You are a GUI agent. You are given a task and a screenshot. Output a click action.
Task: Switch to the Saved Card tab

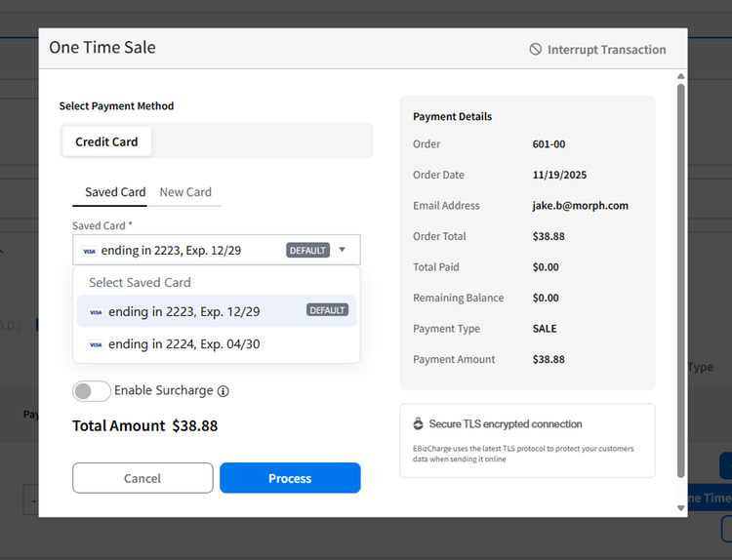(x=115, y=192)
